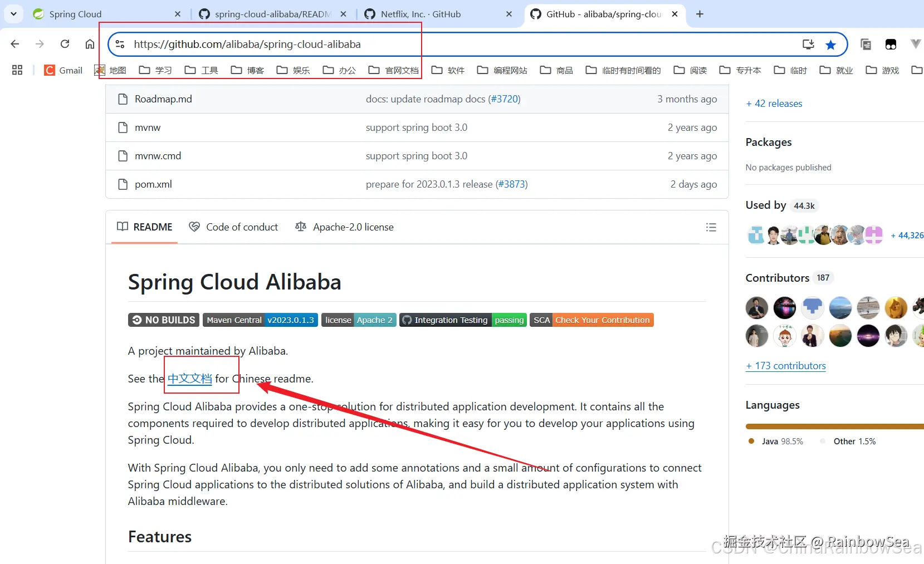The height and width of the screenshot is (564, 924).
Task: Open the Gmail bookmark
Action: point(63,70)
